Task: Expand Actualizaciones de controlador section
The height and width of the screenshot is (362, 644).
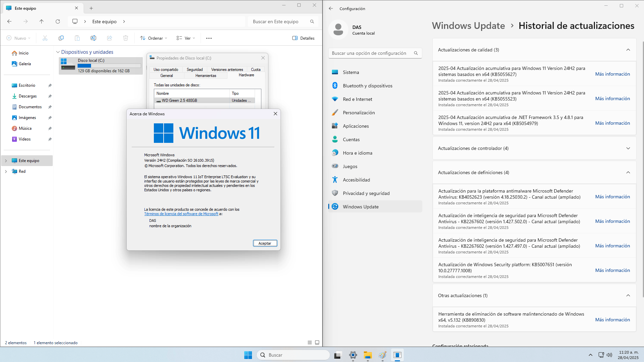Action: (628, 148)
